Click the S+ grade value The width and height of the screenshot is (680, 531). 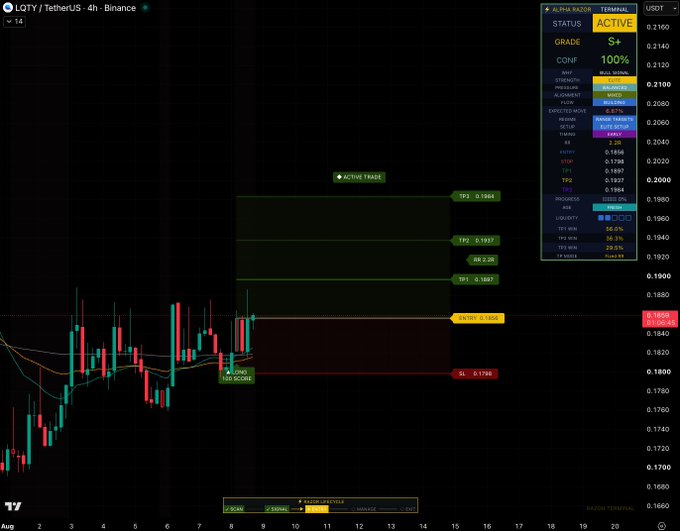point(615,42)
